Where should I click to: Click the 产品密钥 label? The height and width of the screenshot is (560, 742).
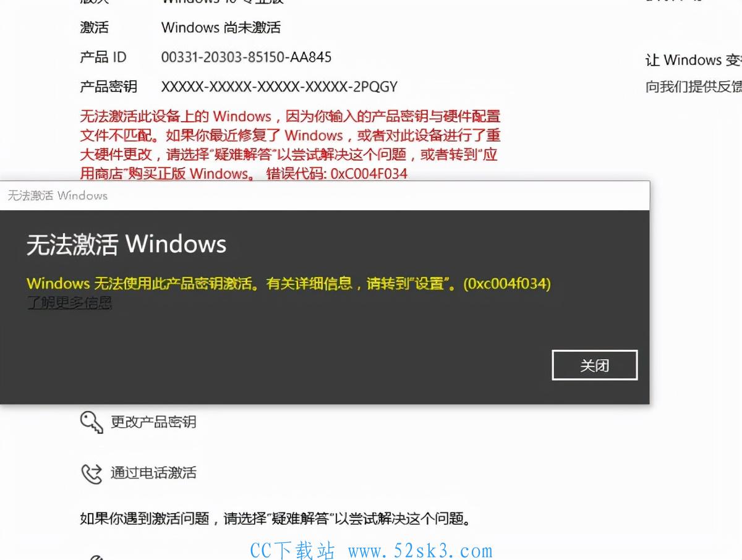tap(109, 87)
